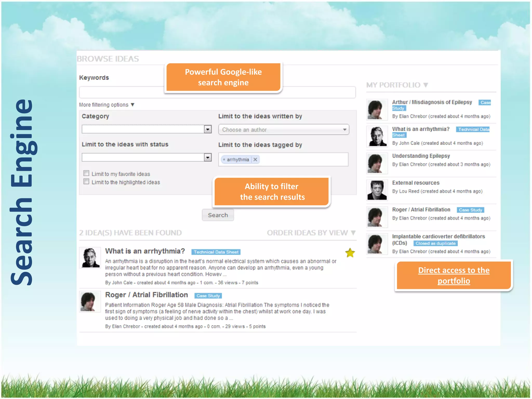Viewport: 532px width, 399px height.
Task: Check Limit to the highlighted ideas
Action: click(87, 182)
